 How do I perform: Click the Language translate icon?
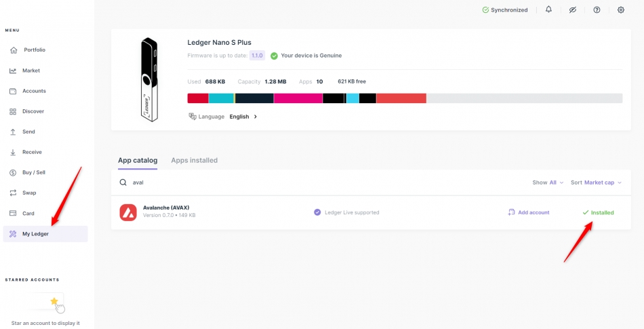point(193,116)
